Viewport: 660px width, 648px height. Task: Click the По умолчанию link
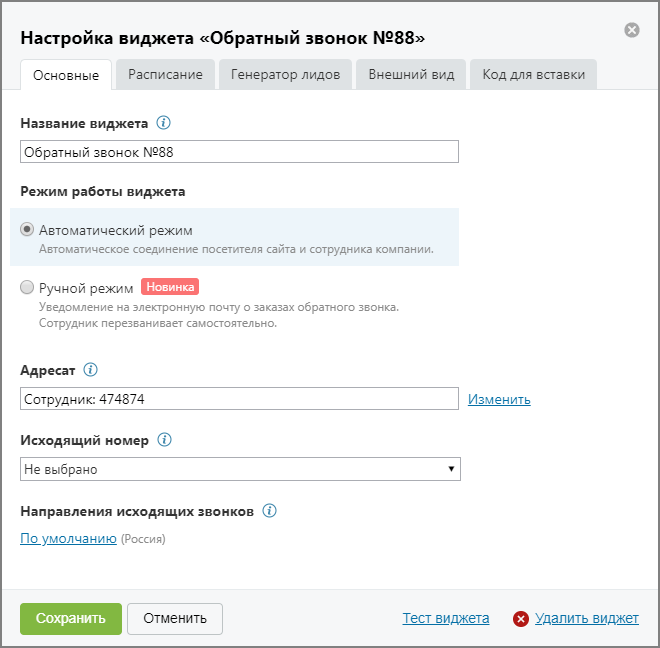(x=68, y=538)
